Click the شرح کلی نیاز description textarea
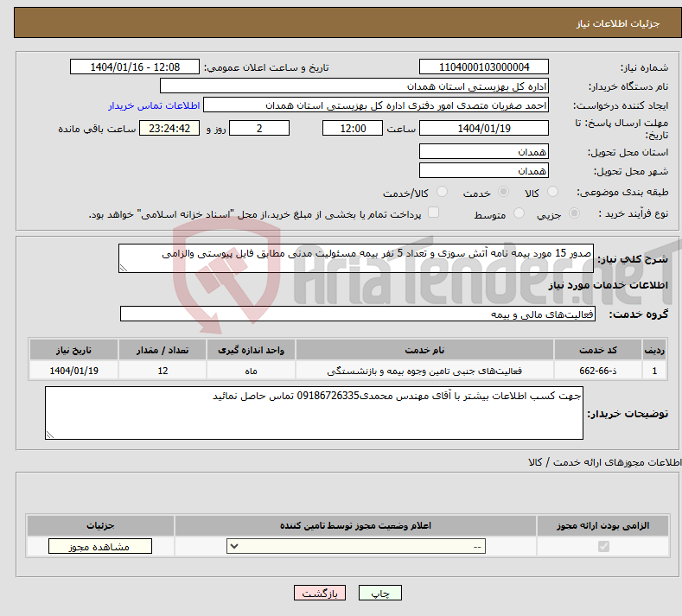The height and width of the screenshot is (616, 682). point(356,258)
